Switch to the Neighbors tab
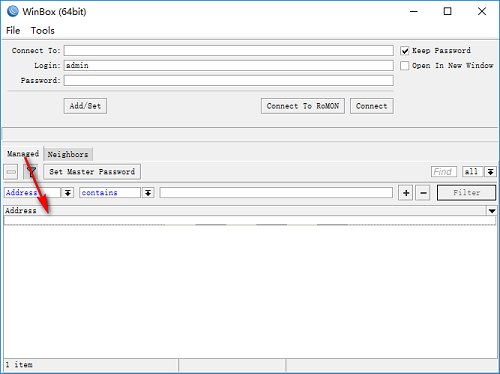 [68, 154]
